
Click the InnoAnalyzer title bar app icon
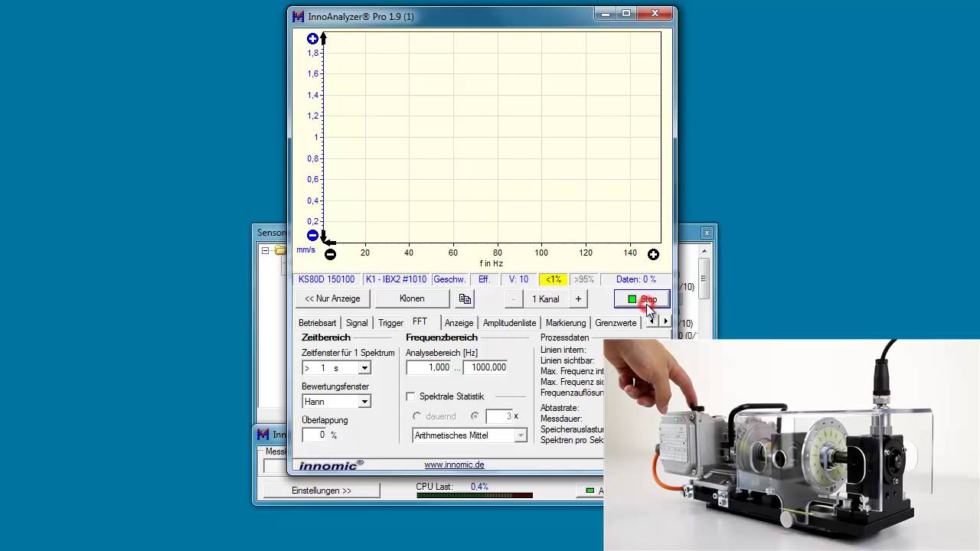pyautogui.click(x=299, y=16)
